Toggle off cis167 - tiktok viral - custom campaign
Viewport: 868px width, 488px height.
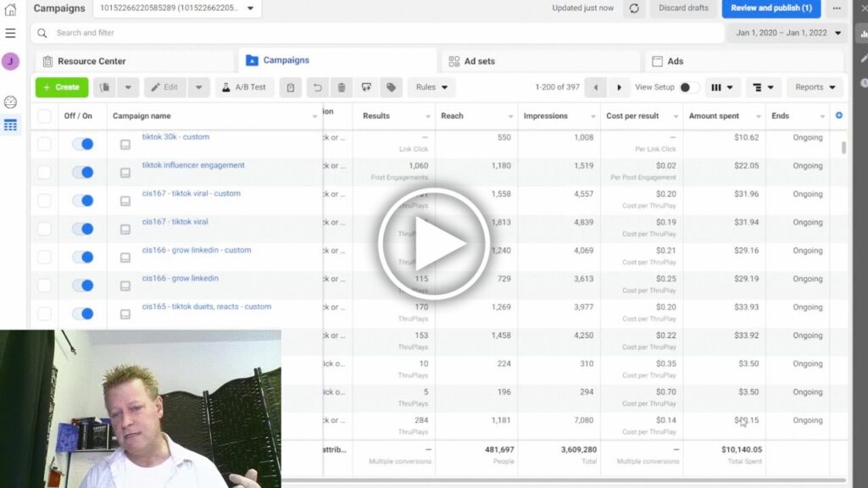click(83, 201)
